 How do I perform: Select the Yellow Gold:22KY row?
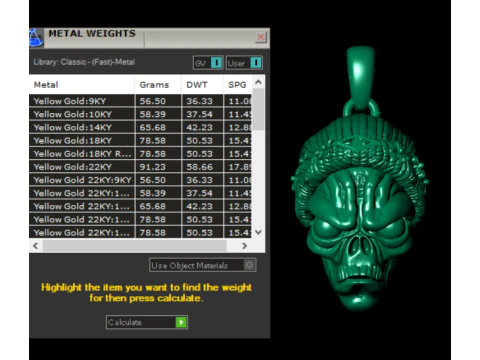(x=140, y=167)
